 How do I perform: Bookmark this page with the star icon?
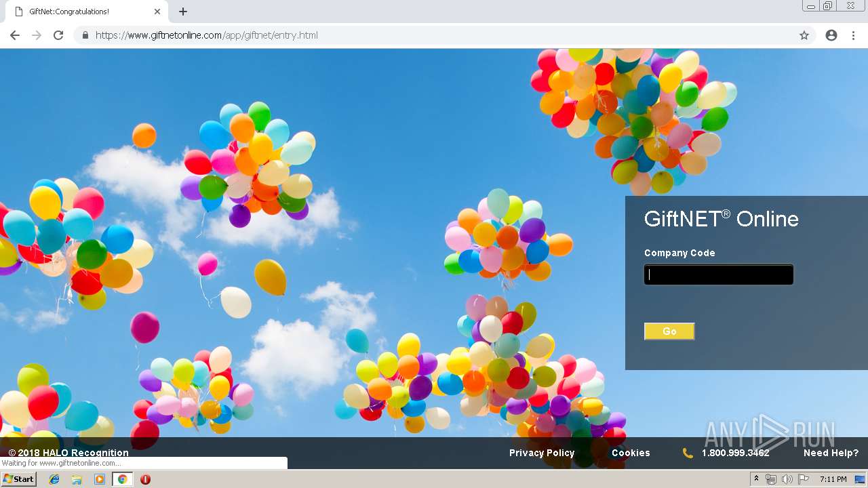click(804, 35)
